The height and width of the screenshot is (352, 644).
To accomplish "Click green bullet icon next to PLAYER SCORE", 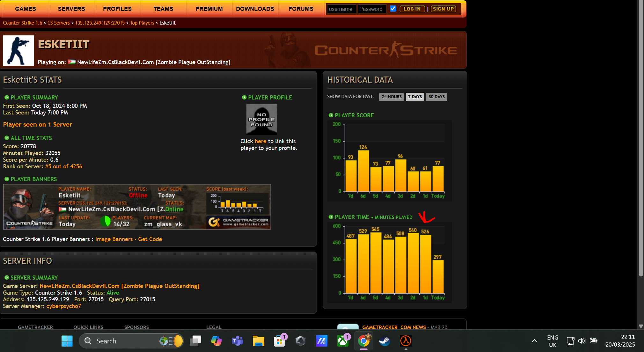I will pyautogui.click(x=331, y=115).
